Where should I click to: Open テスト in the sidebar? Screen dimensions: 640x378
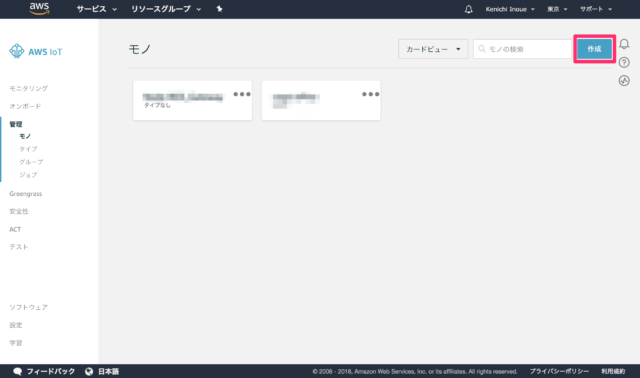pos(19,247)
